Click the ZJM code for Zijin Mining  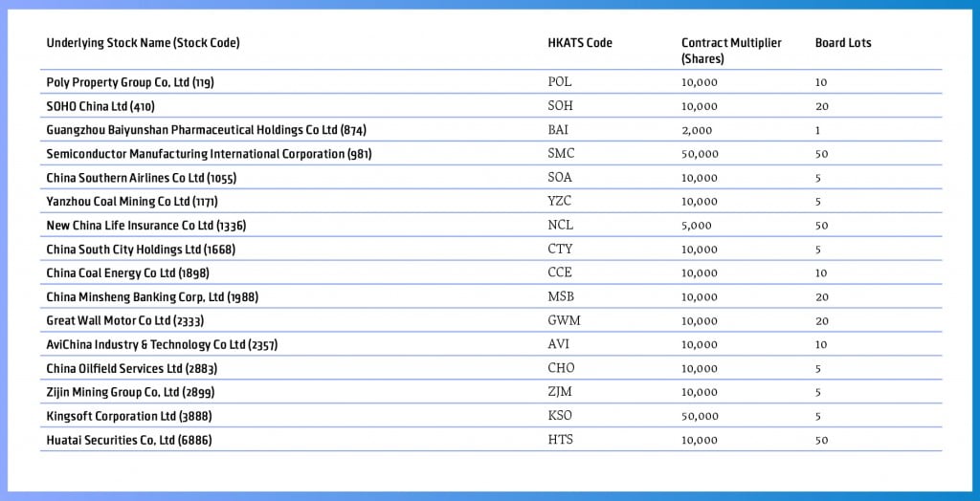coord(561,392)
